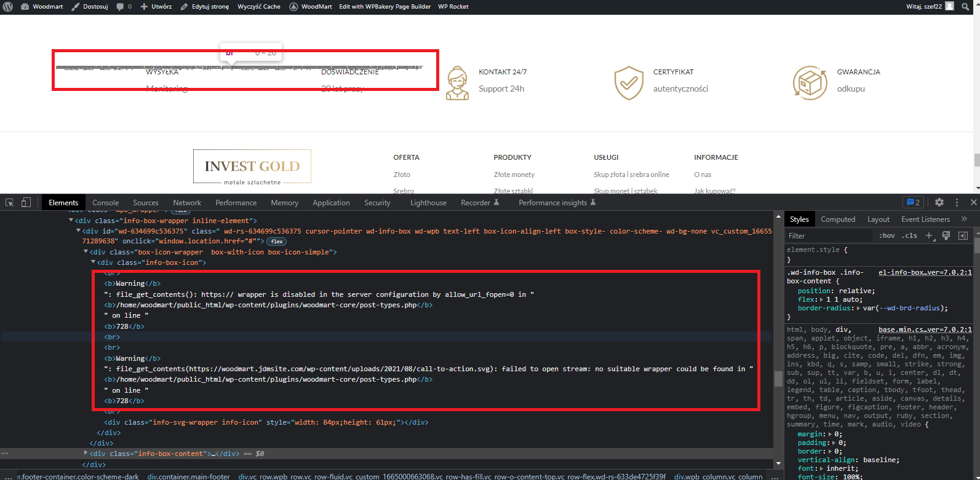980x480 pixels.
Task: Switch to the Recorder tab
Action: [x=480, y=203]
